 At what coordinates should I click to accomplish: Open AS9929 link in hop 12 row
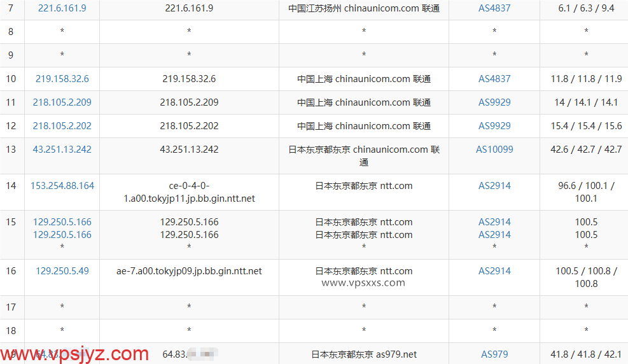494,126
